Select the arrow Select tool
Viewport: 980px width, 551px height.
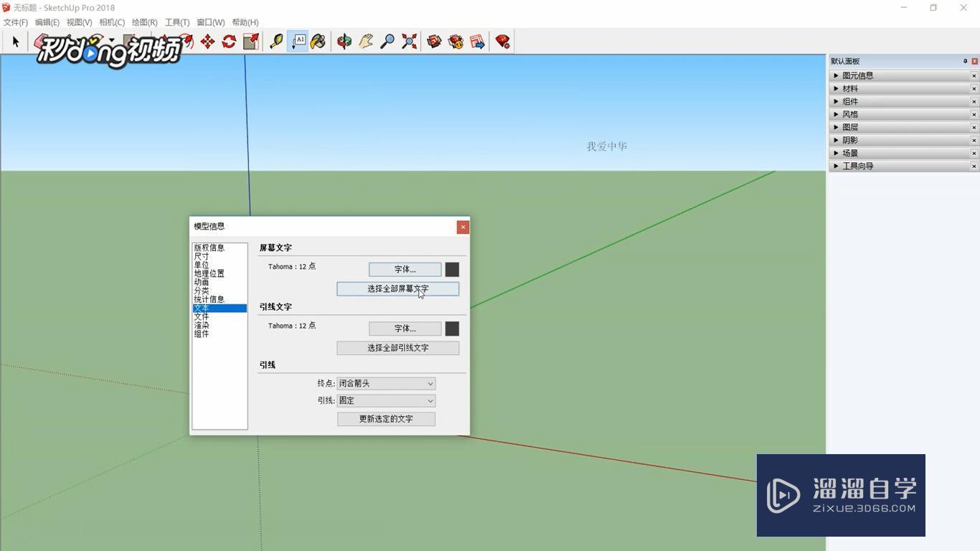point(15,42)
